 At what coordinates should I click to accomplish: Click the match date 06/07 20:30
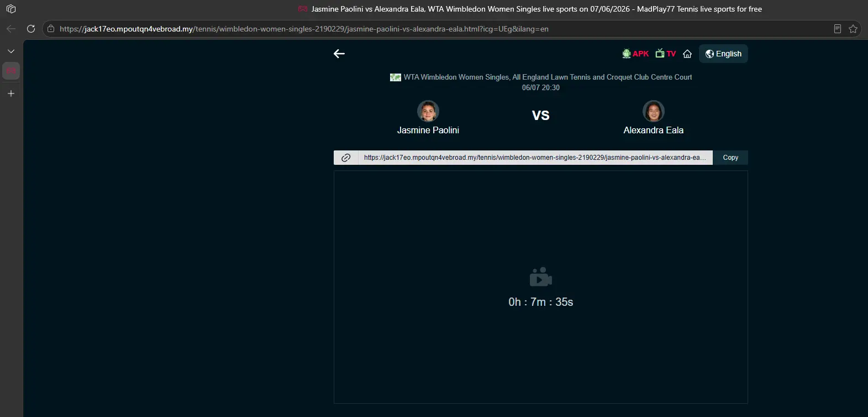[x=541, y=88]
